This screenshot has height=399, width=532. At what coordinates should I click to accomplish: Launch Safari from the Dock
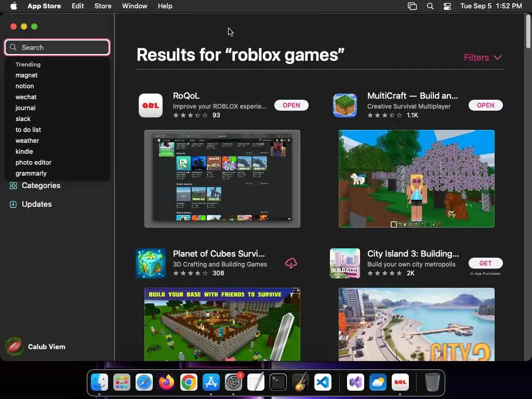click(144, 382)
